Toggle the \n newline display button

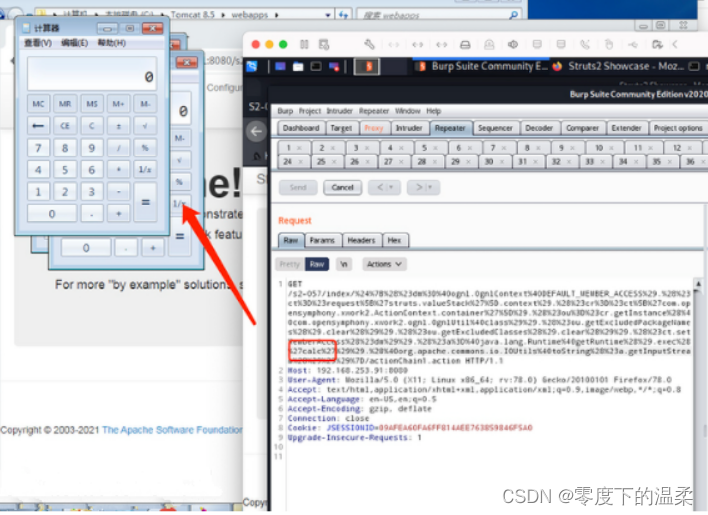point(344,264)
